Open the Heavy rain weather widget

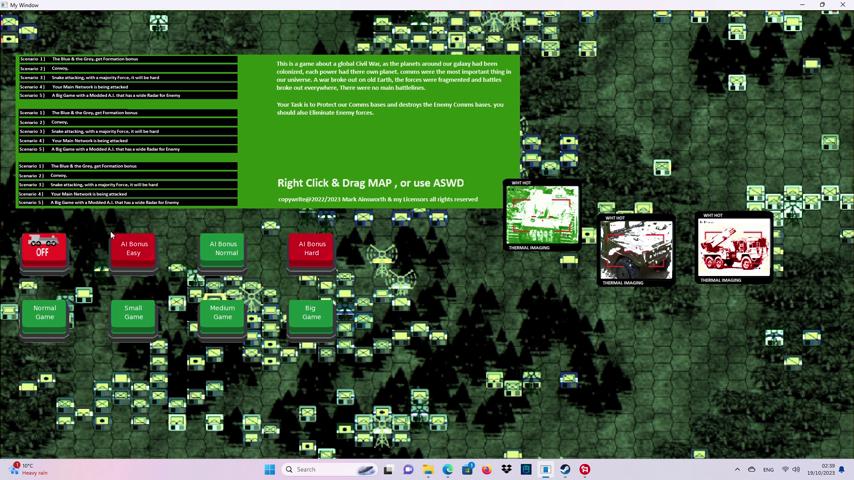pos(30,469)
